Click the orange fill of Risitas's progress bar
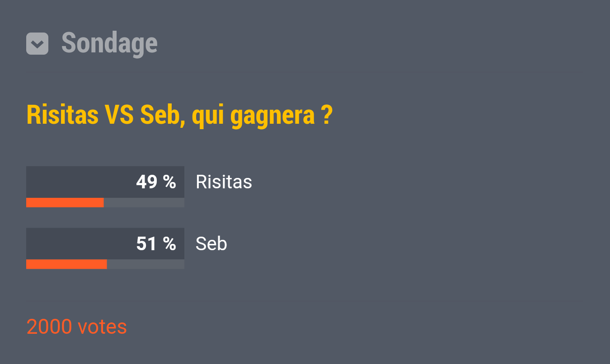Image resolution: width=610 pixels, height=364 pixels. pos(65,203)
